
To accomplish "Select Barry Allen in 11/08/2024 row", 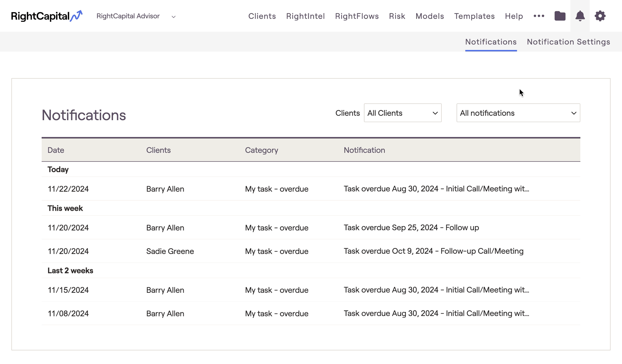I will pyautogui.click(x=165, y=314).
